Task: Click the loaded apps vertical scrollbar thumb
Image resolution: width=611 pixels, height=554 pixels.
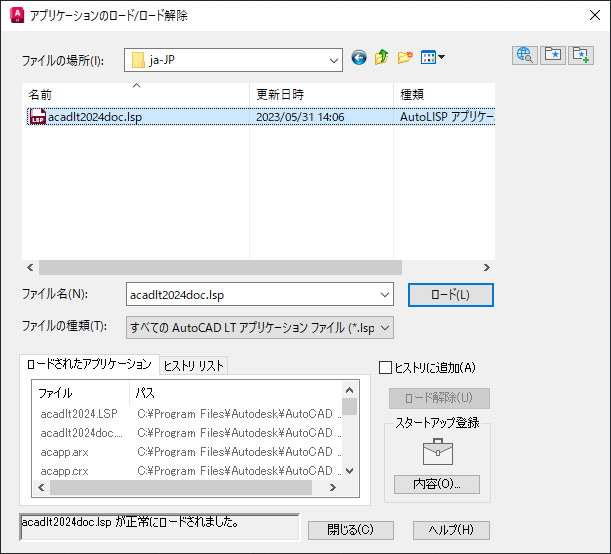Action: click(350, 407)
